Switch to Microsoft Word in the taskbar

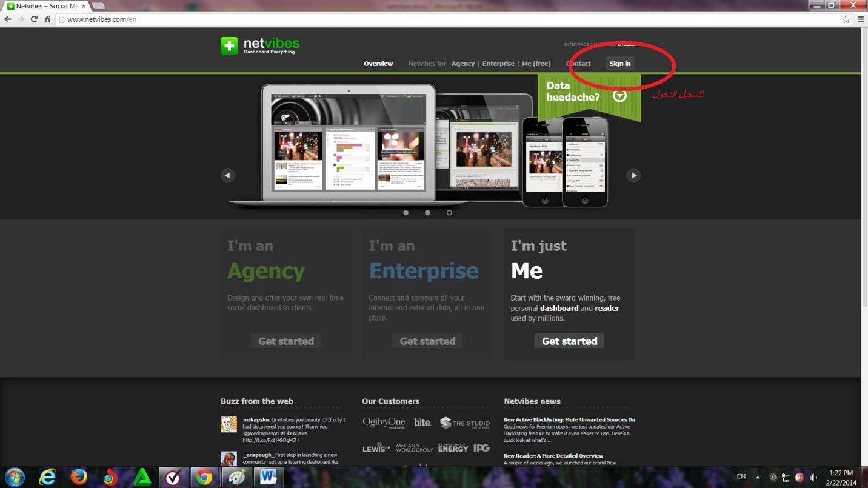268,477
